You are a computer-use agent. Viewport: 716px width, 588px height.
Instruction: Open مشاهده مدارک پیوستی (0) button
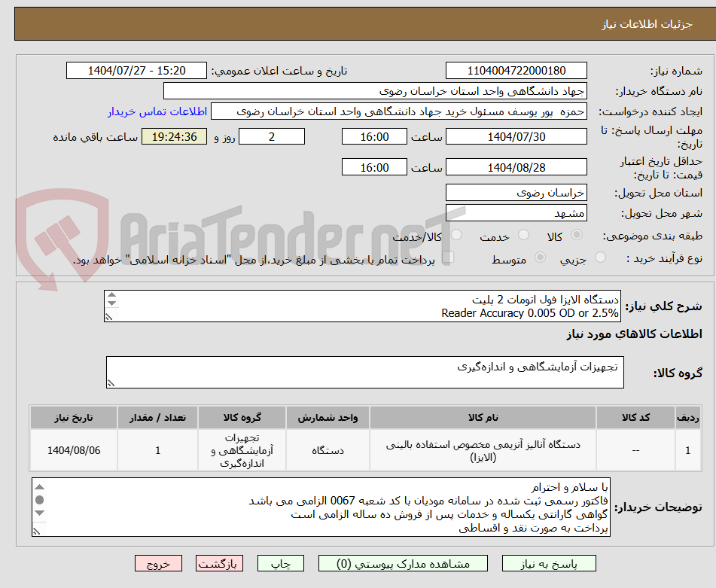click(x=403, y=563)
